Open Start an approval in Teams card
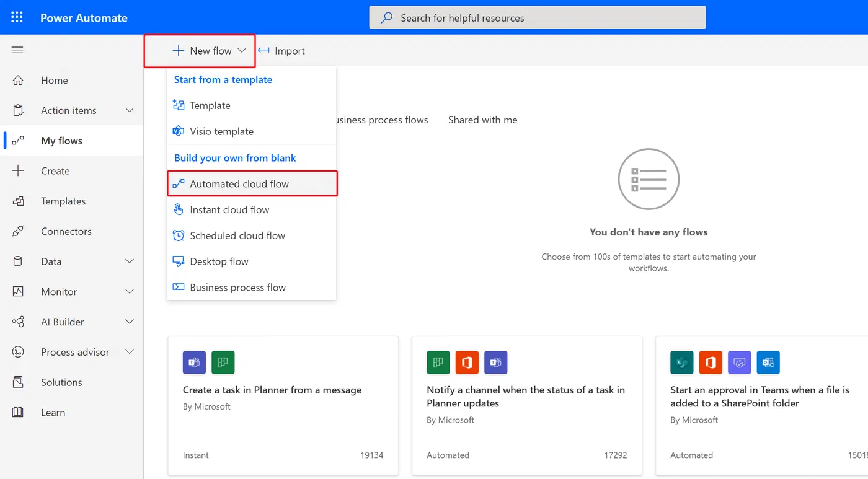 (x=762, y=406)
